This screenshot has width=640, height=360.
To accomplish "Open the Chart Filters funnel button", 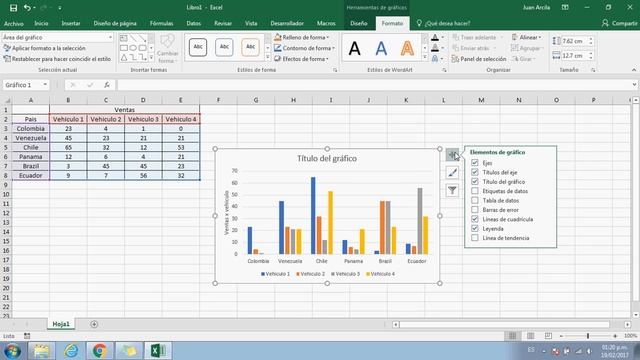I will (x=452, y=190).
